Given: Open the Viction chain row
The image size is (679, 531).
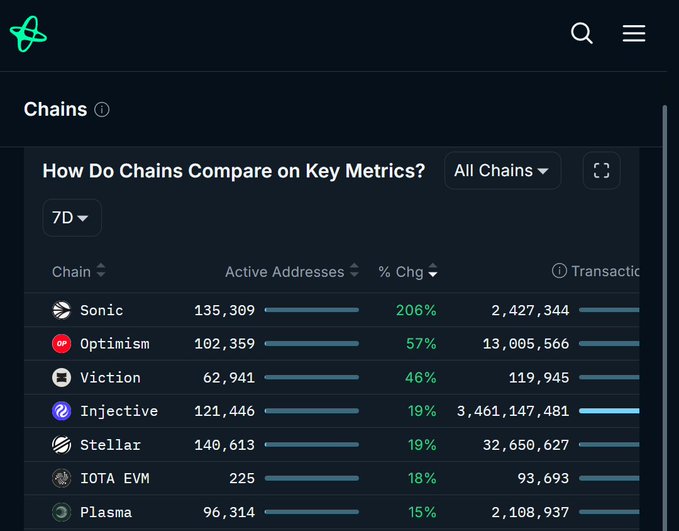Looking at the screenshot, I should tap(332, 378).
